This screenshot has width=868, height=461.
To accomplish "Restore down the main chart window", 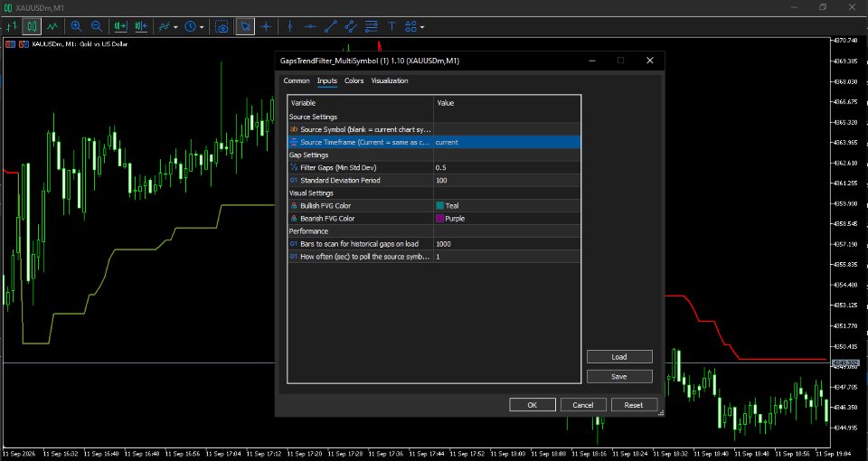I will [x=823, y=7].
